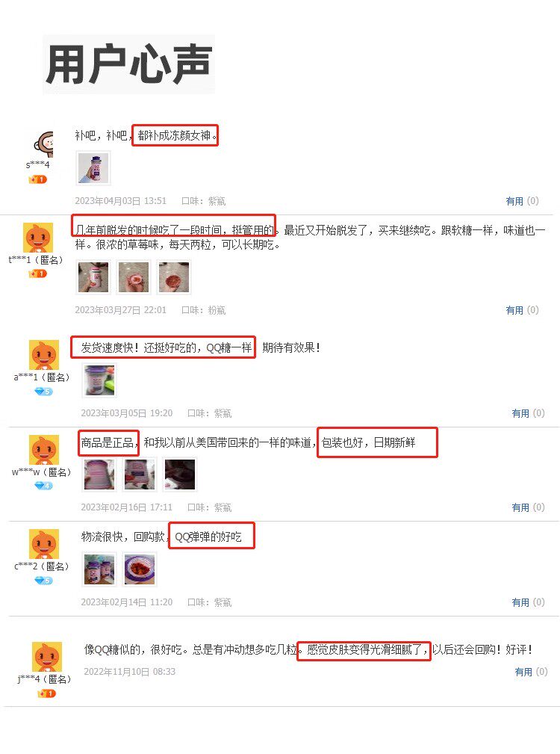Click the monkey avatar of user s***4
This screenshot has width=560, height=754.
pyautogui.click(x=43, y=143)
